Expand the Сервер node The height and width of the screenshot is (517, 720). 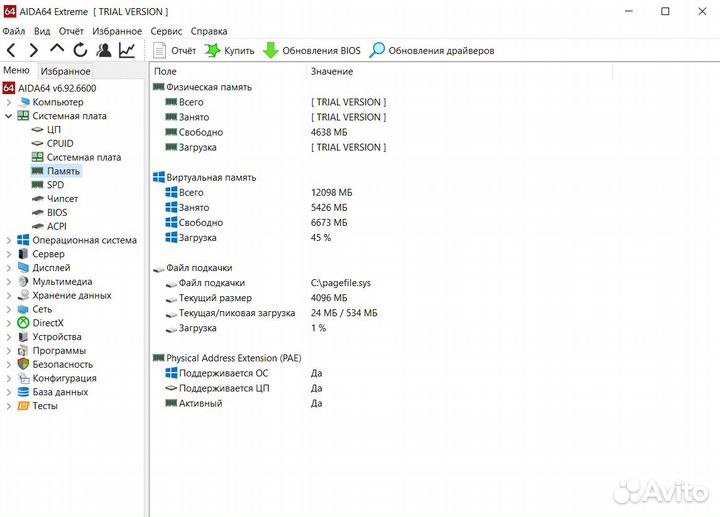pyautogui.click(x=9, y=254)
